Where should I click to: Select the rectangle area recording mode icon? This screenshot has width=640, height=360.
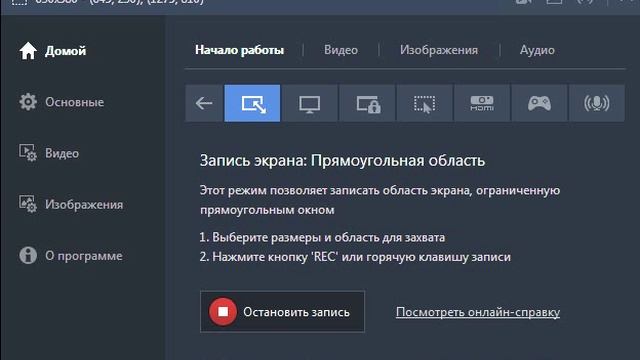[252, 103]
